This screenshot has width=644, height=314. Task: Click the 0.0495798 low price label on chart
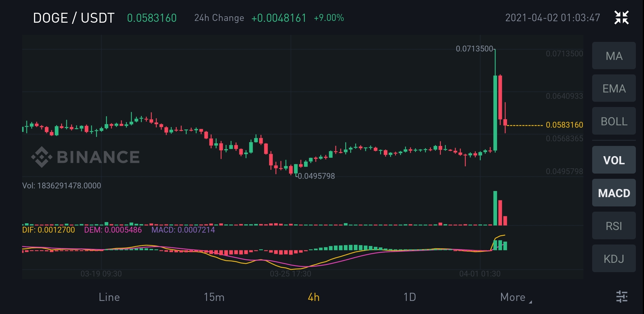[316, 176]
